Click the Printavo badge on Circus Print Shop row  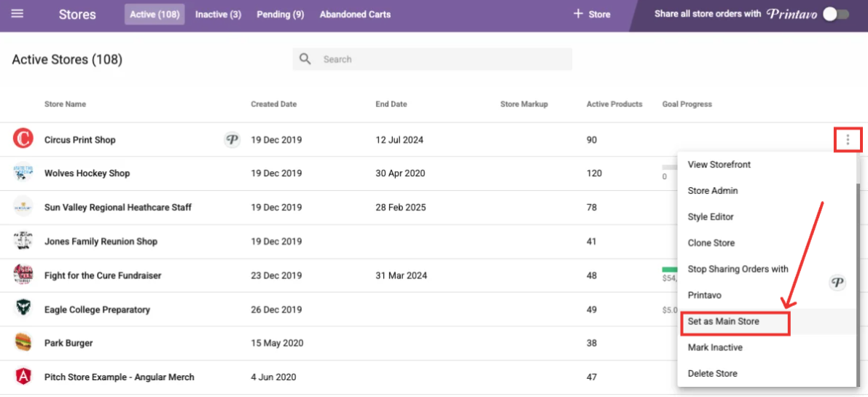click(x=232, y=140)
